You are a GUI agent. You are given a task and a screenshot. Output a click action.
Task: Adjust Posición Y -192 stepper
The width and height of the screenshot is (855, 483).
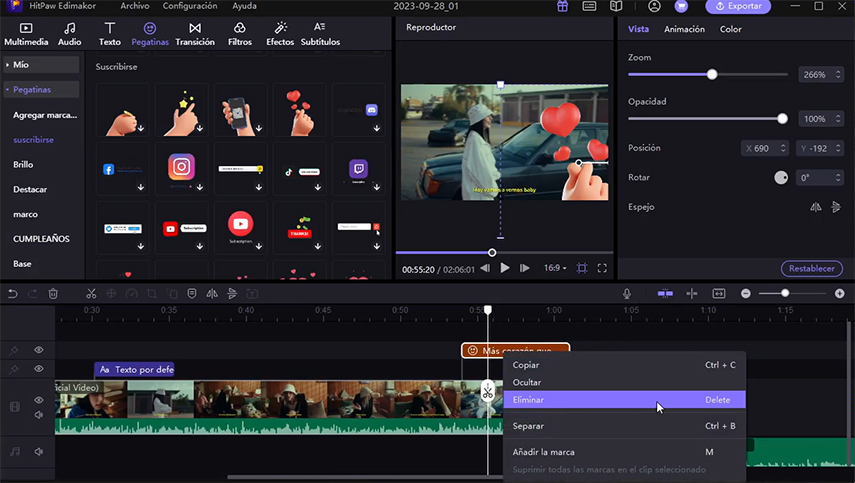point(839,148)
